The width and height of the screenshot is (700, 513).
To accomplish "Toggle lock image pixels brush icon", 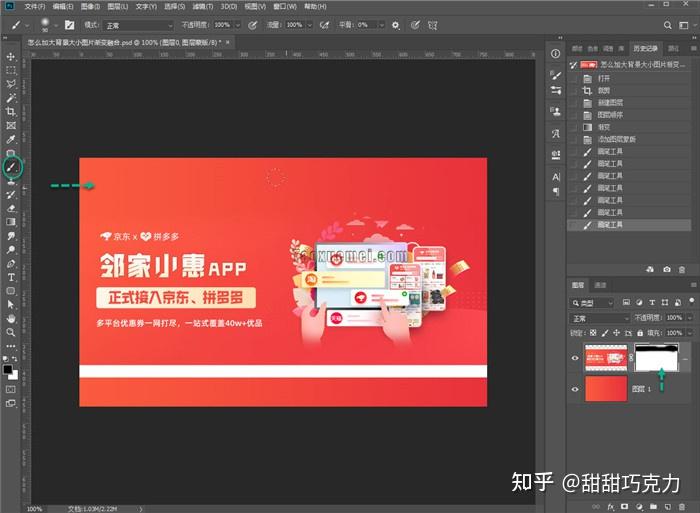I will click(x=605, y=333).
